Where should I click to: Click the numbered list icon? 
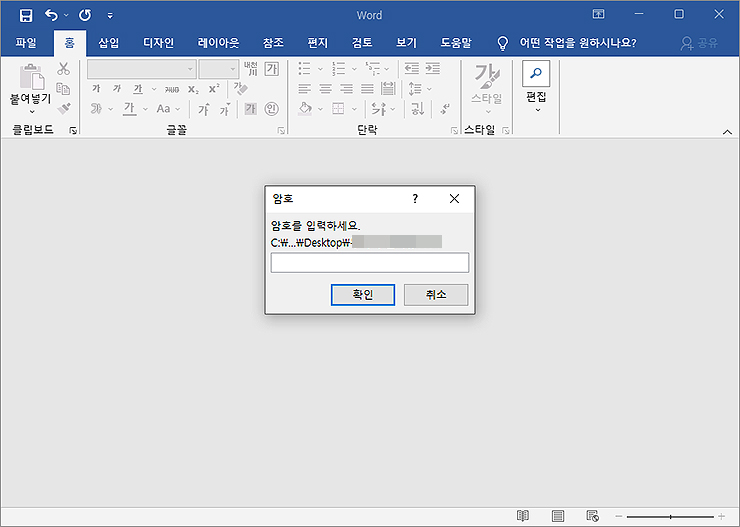click(339, 69)
